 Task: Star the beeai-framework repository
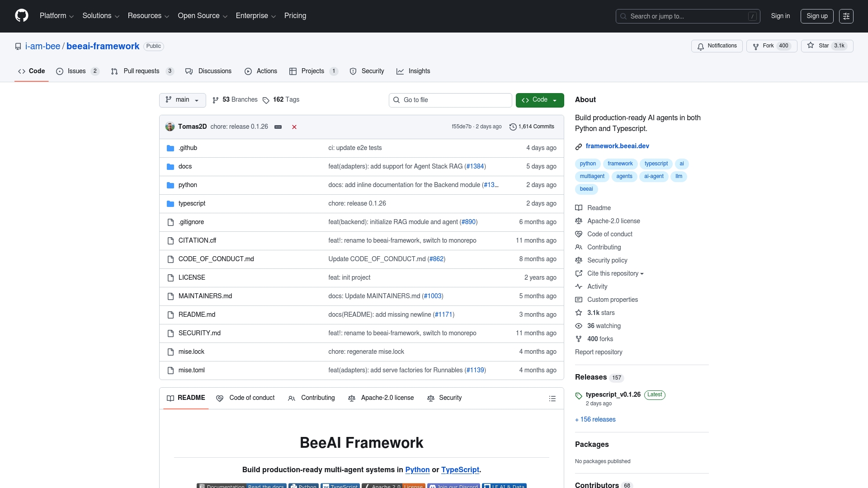826,46
